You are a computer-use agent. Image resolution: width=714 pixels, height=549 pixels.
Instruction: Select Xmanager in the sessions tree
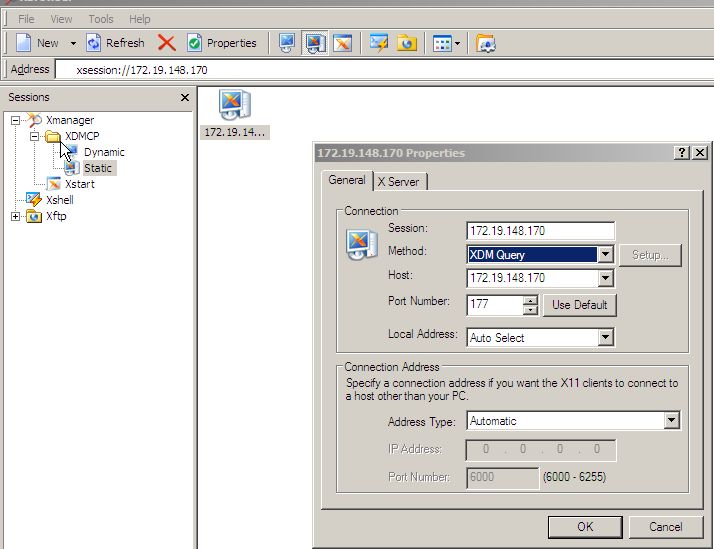click(x=70, y=120)
